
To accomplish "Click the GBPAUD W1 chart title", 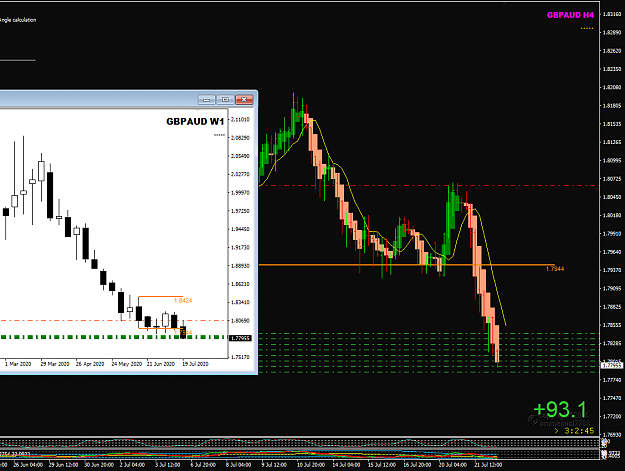I will pyautogui.click(x=195, y=122).
